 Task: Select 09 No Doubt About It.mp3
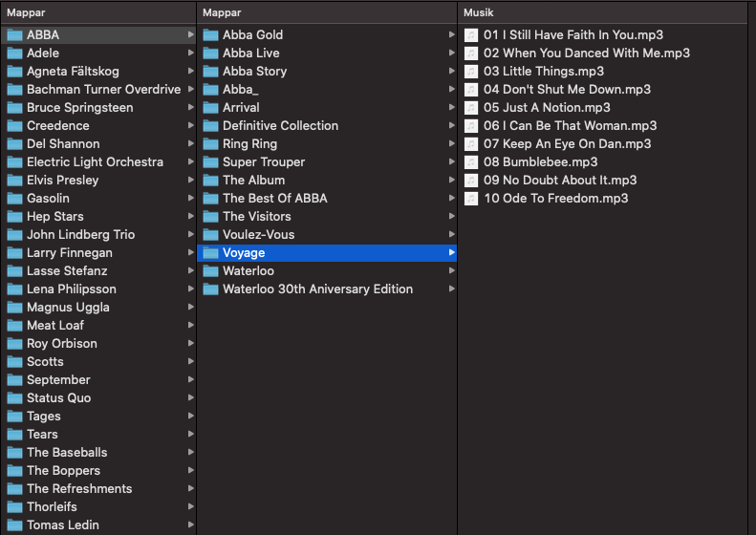pos(603,181)
